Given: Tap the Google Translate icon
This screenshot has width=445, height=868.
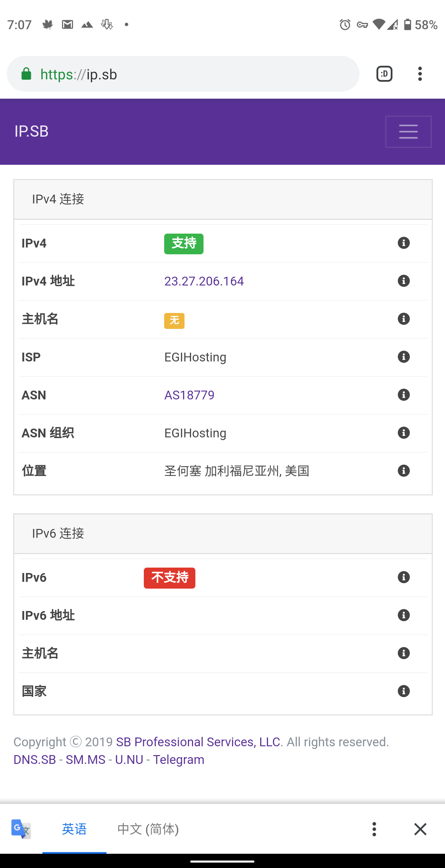Looking at the screenshot, I should tap(21, 829).
